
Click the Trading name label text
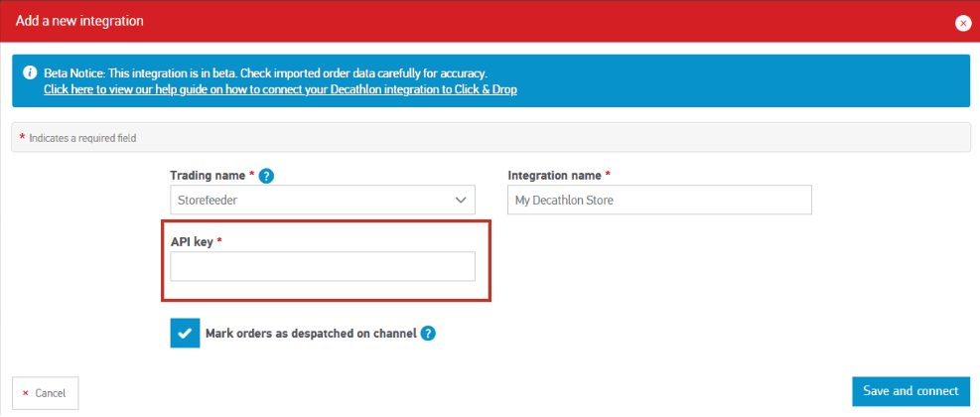click(x=208, y=176)
